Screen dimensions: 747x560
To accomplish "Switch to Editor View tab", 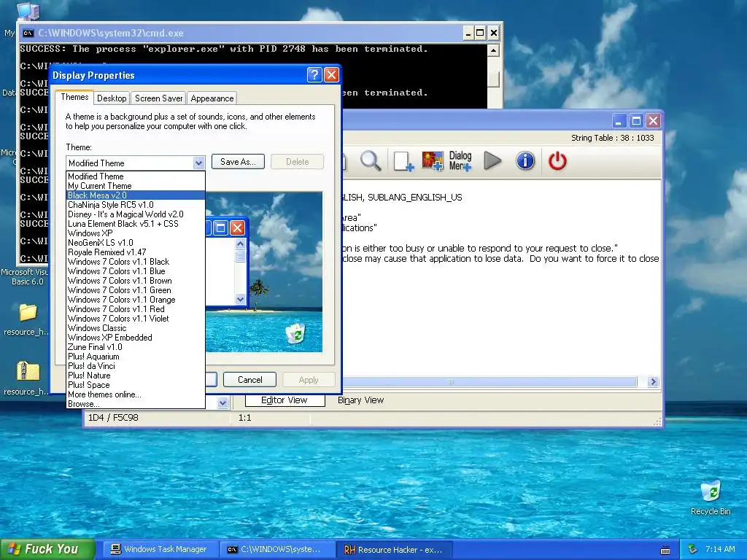I will [x=285, y=400].
